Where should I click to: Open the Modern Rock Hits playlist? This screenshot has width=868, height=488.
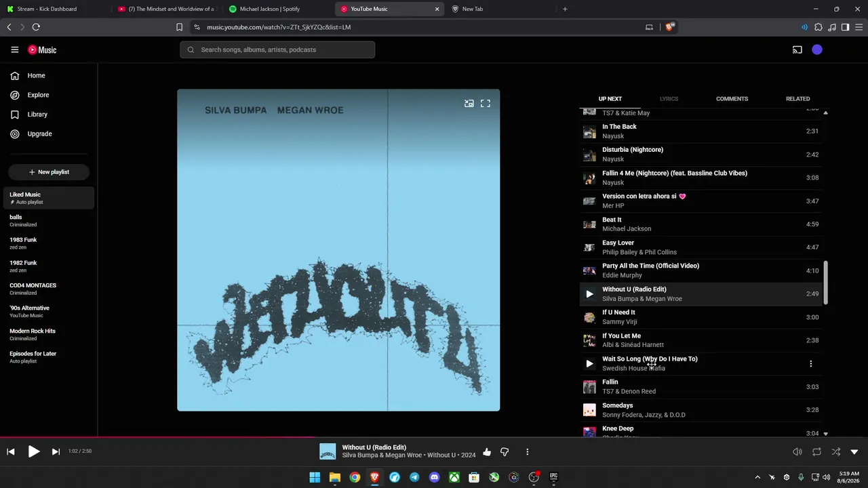point(49,334)
